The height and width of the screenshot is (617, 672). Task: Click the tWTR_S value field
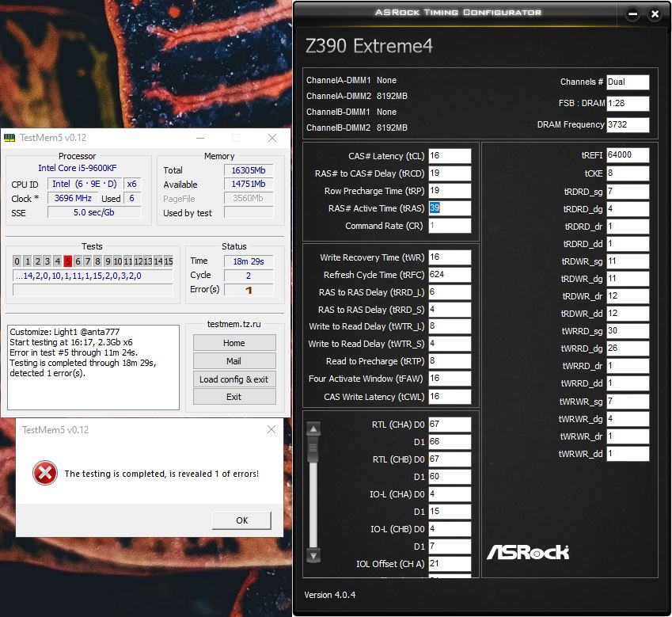coord(450,344)
